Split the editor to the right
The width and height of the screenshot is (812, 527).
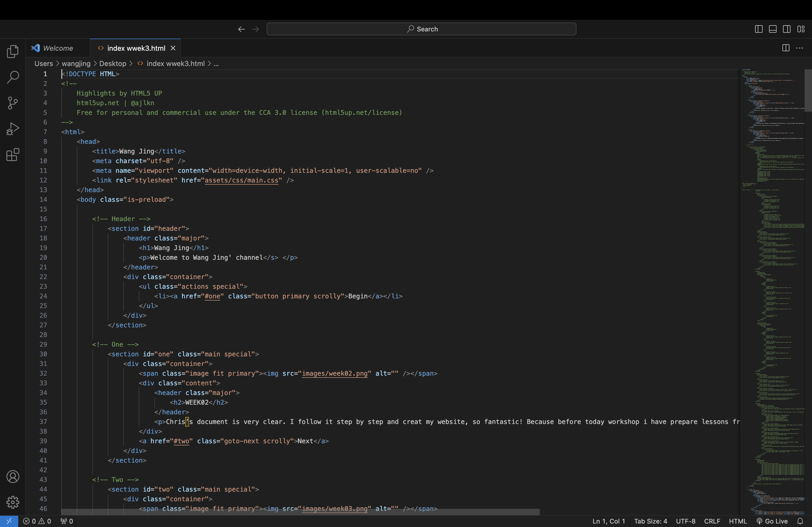click(786, 48)
